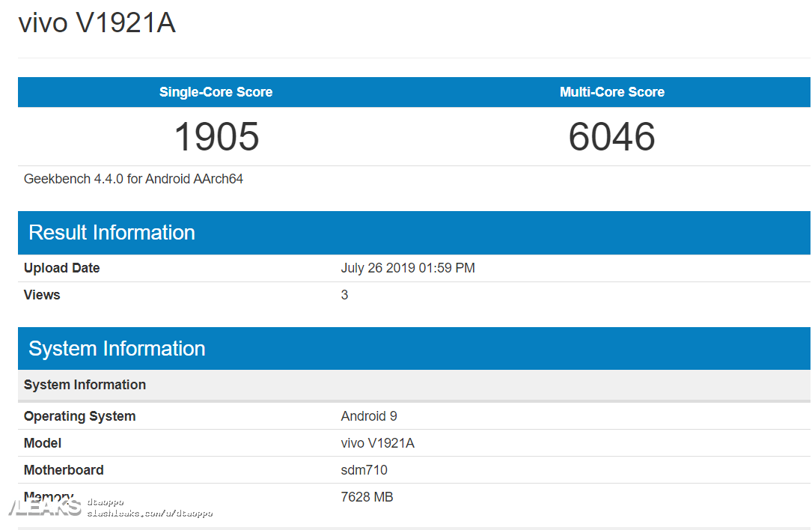
Task: Click the Geekbench 4.4.0 version text
Action: (133, 179)
